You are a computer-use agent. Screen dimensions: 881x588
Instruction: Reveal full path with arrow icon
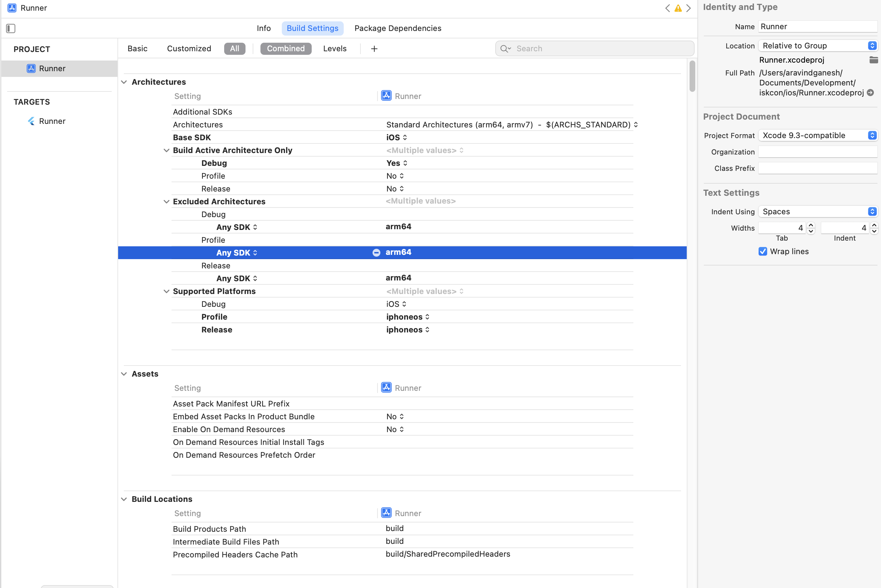(x=870, y=93)
